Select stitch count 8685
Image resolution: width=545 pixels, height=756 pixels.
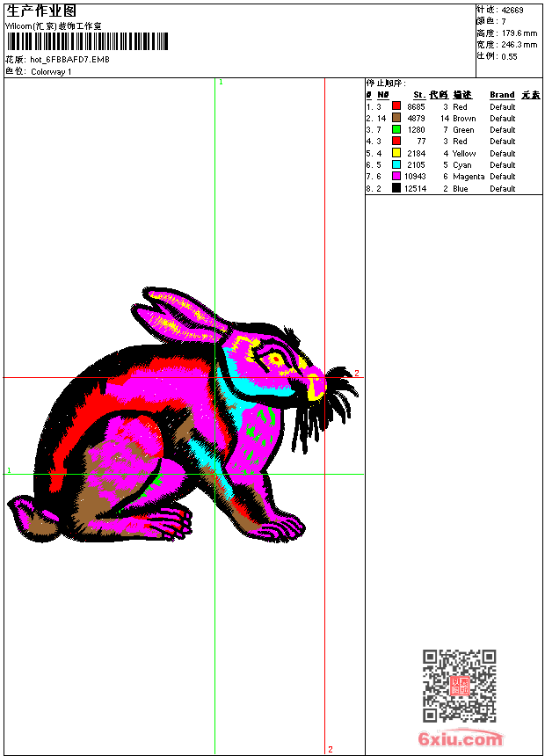pos(416,107)
